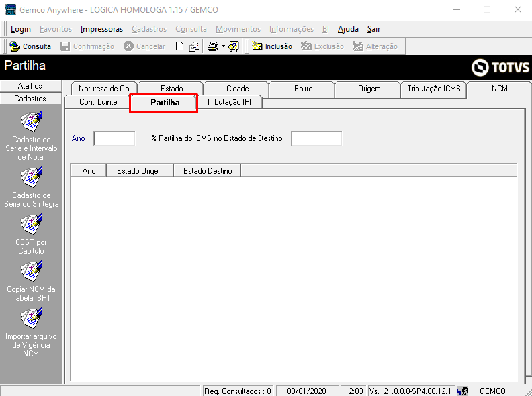Image resolution: width=532 pixels, height=396 pixels.
Task: Open the Cadastros menu in menu bar
Action: click(149, 29)
